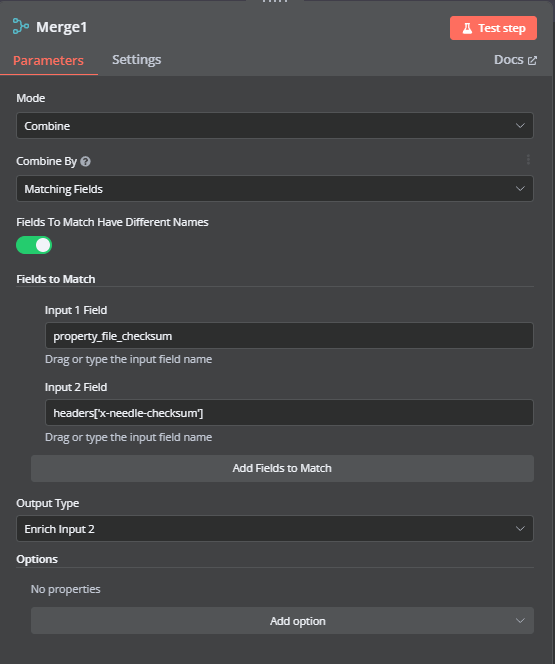Click the chevron arrow in Mode dropdown
The image size is (555, 664).
[520, 126]
